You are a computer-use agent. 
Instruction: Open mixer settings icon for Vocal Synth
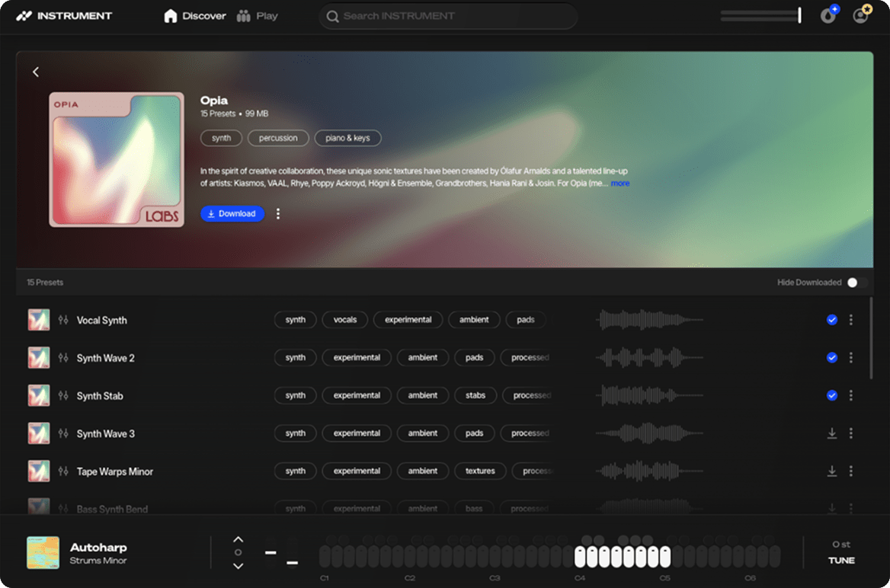63,320
